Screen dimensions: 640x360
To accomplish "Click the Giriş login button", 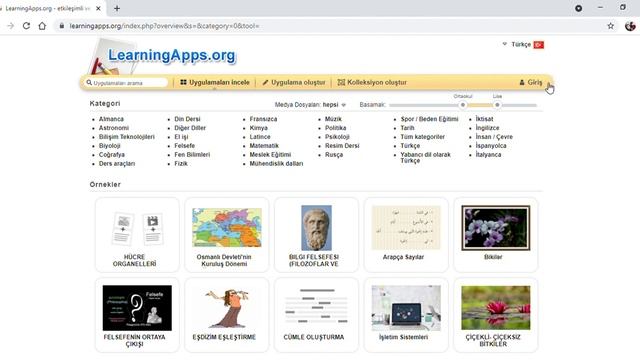I will [531, 82].
